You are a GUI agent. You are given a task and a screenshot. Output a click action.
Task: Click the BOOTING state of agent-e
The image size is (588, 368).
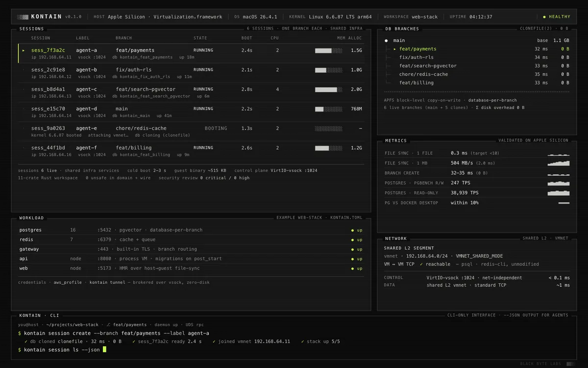click(x=216, y=129)
